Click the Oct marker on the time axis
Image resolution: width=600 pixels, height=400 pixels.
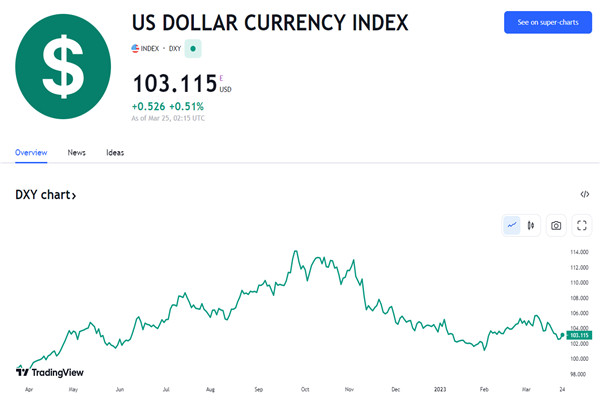coord(305,389)
